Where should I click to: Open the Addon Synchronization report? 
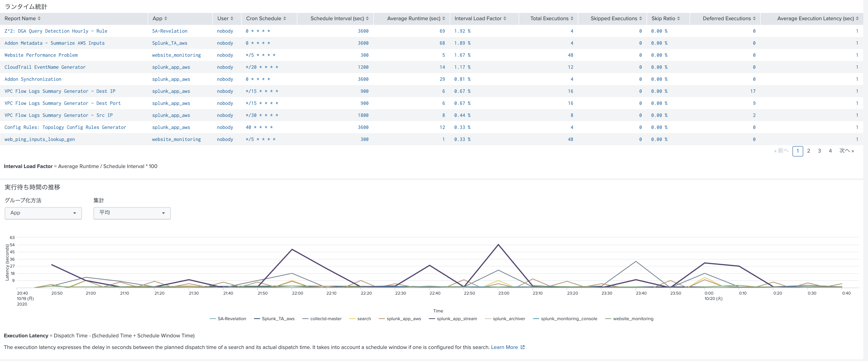pyautogui.click(x=33, y=79)
